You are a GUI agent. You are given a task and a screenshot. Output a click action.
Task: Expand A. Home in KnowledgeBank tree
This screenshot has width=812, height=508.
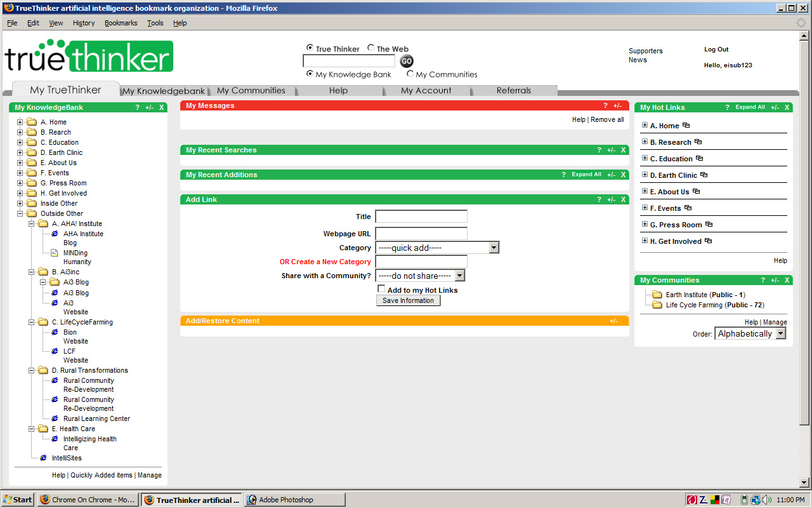(x=20, y=123)
